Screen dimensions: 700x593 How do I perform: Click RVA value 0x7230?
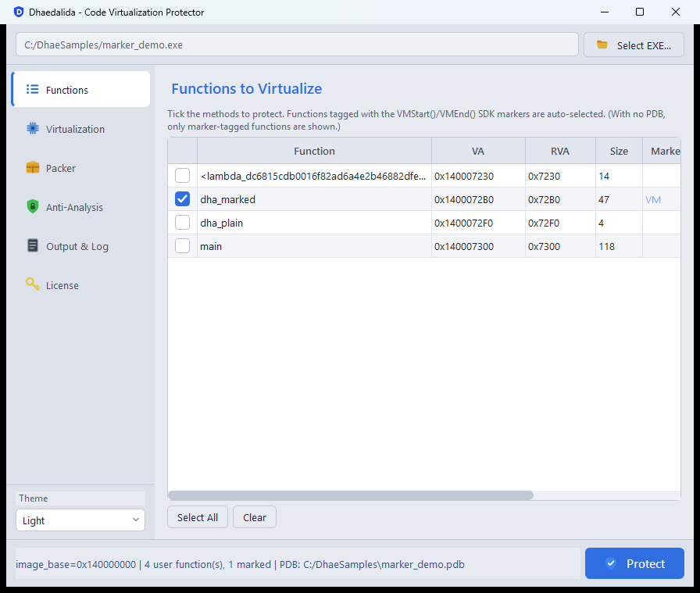click(x=544, y=176)
